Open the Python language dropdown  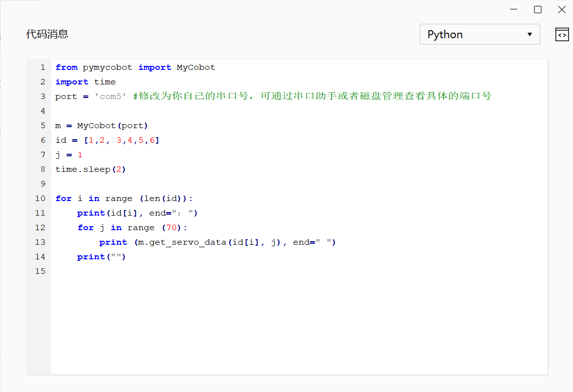480,35
